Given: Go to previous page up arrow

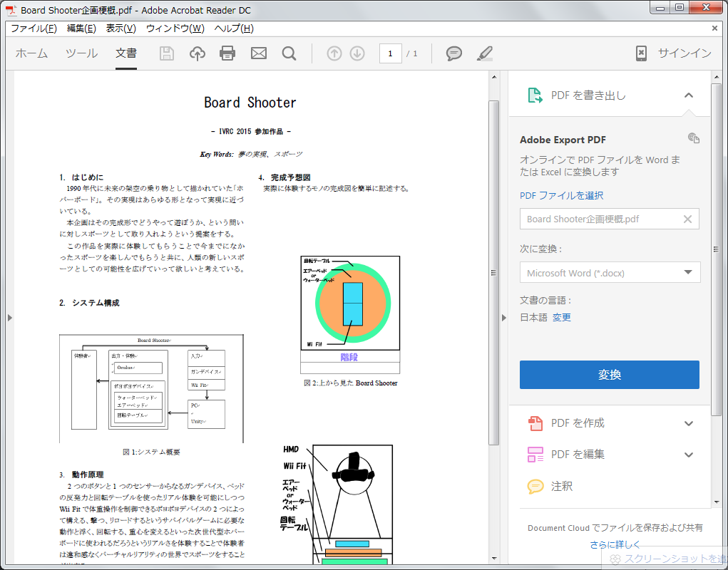Looking at the screenshot, I should tap(334, 54).
